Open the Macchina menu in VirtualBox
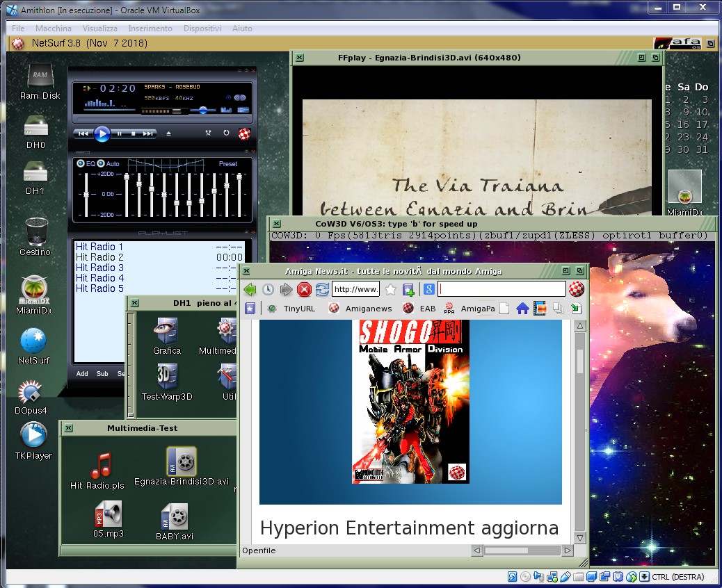Image resolution: width=722 pixels, height=588 pixels. [54, 28]
